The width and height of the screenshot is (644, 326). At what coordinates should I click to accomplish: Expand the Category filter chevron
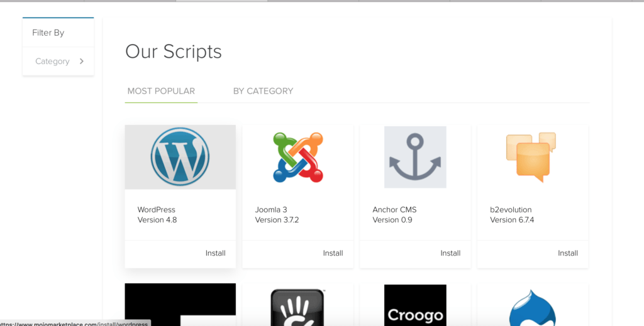[x=81, y=61]
